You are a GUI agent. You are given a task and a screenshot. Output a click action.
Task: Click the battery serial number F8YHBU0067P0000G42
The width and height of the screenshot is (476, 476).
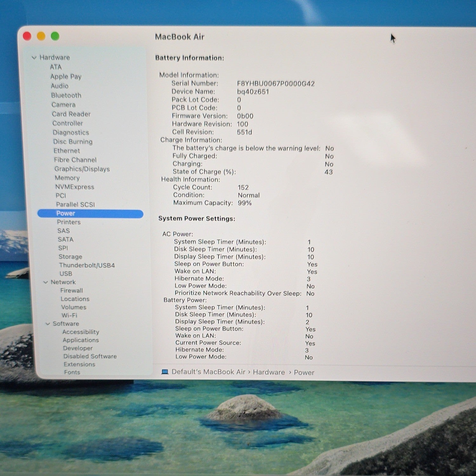click(276, 84)
